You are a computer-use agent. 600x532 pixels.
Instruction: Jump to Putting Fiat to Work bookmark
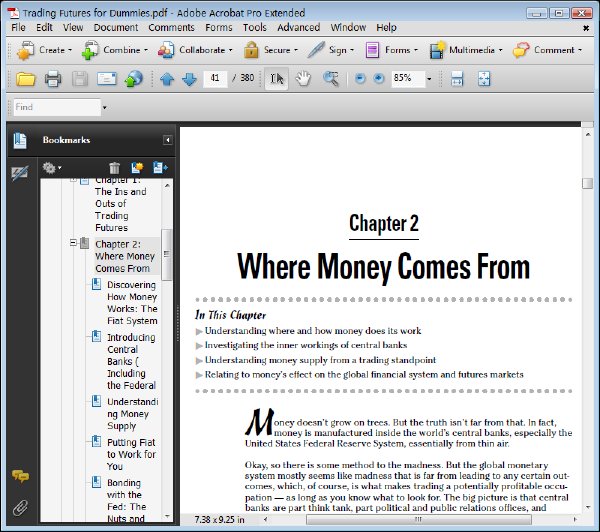[x=131, y=454]
